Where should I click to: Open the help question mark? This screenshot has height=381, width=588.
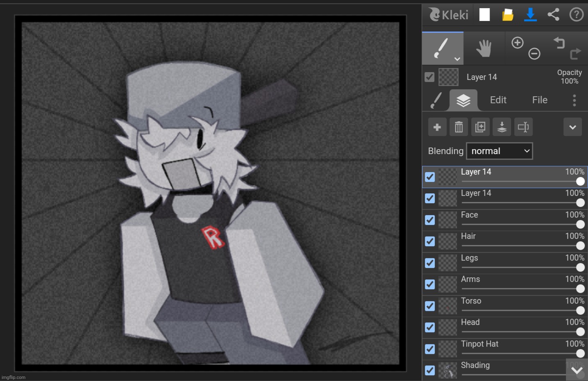tap(577, 15)
